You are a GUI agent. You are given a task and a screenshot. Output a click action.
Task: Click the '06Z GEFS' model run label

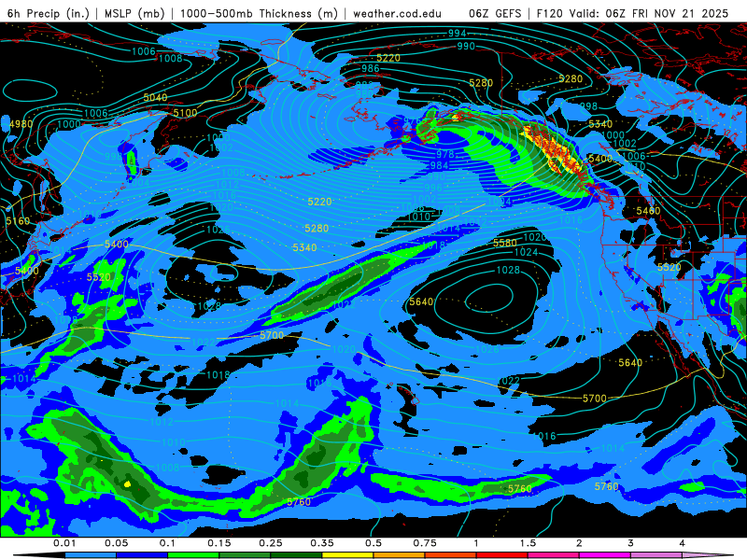click(495, 13)
